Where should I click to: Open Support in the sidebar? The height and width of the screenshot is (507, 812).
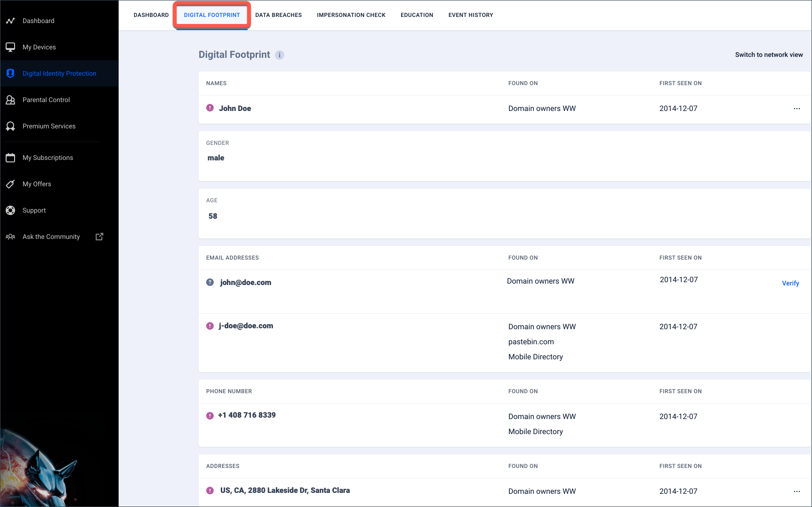[59, 210]
